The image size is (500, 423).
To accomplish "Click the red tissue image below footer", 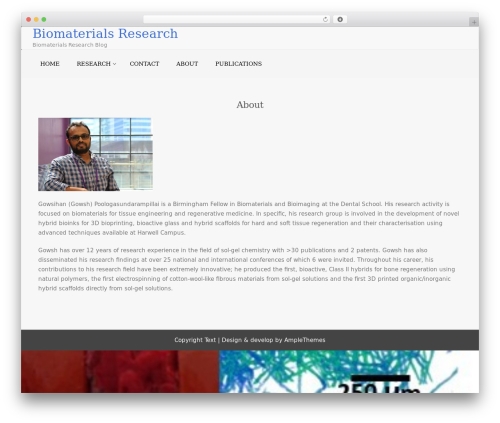I will click(120, 371).
